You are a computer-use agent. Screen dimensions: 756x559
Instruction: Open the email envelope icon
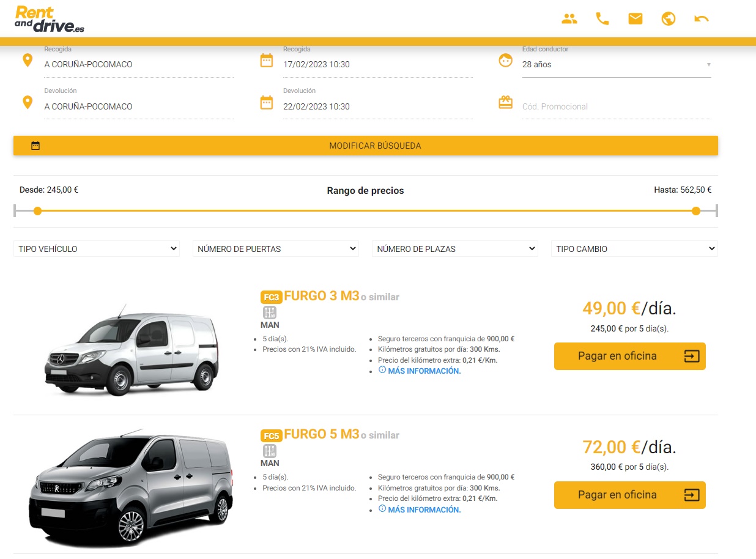[x=636, y=19]
